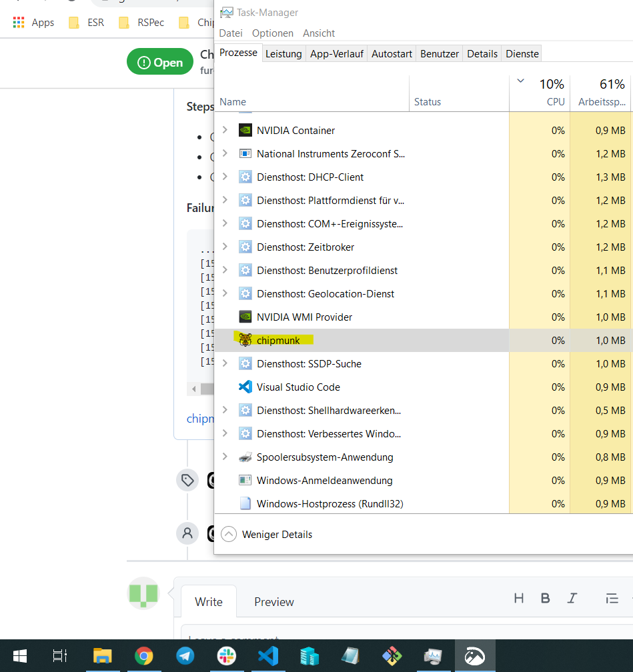633x672 pixels.
Task: Click the labels tag icon on the issue
Action: point(187,480)
